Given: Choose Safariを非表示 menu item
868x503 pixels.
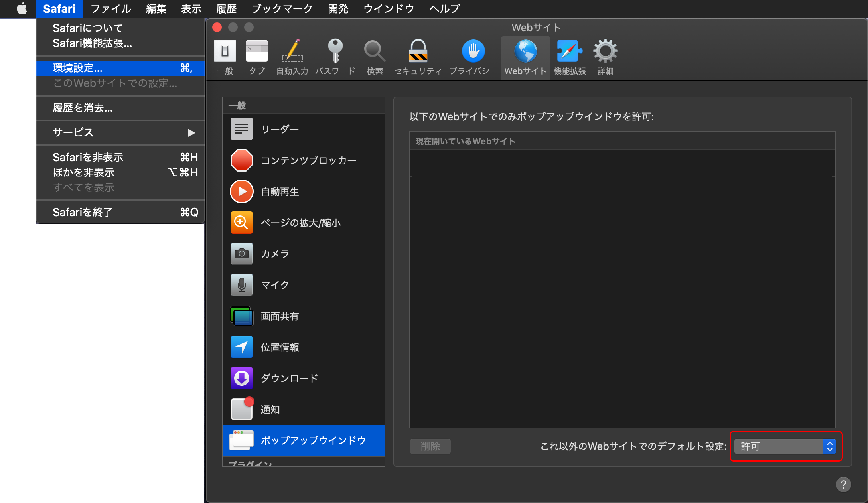Looking at the screenshot, I should tap(120, 157).
